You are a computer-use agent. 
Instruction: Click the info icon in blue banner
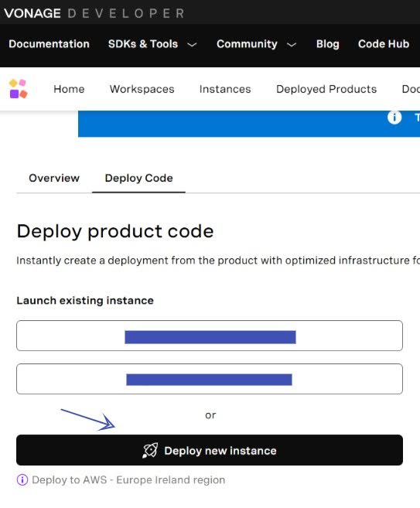(x=394, y=118)
